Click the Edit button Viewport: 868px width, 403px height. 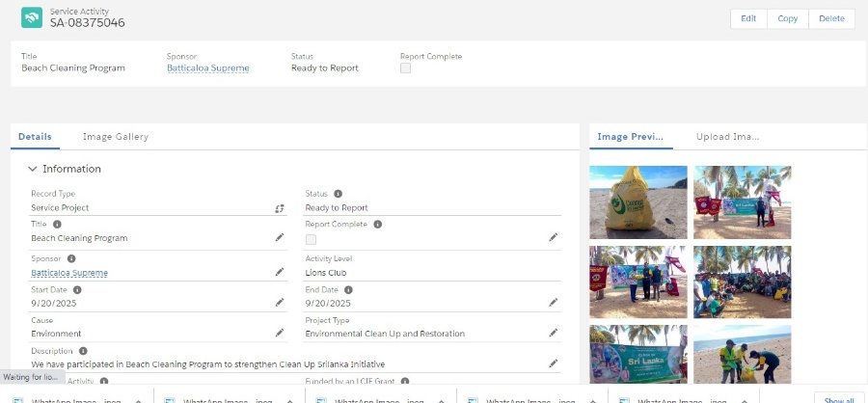[748, 18]
